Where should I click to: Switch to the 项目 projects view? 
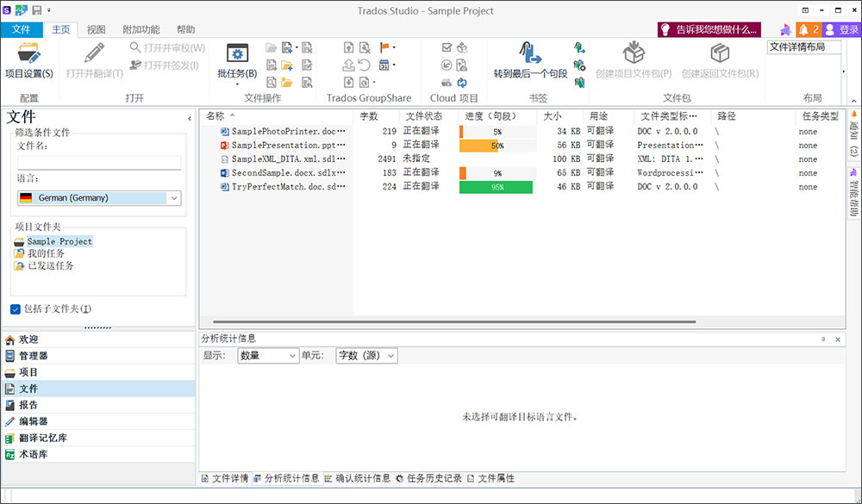click(98, 372)
